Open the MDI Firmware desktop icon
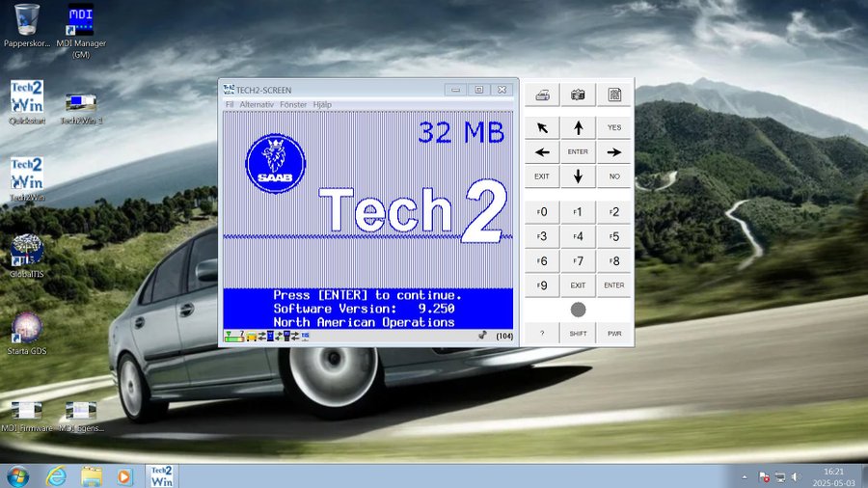This screenshot has height=488, width=868. click(27, 418)
